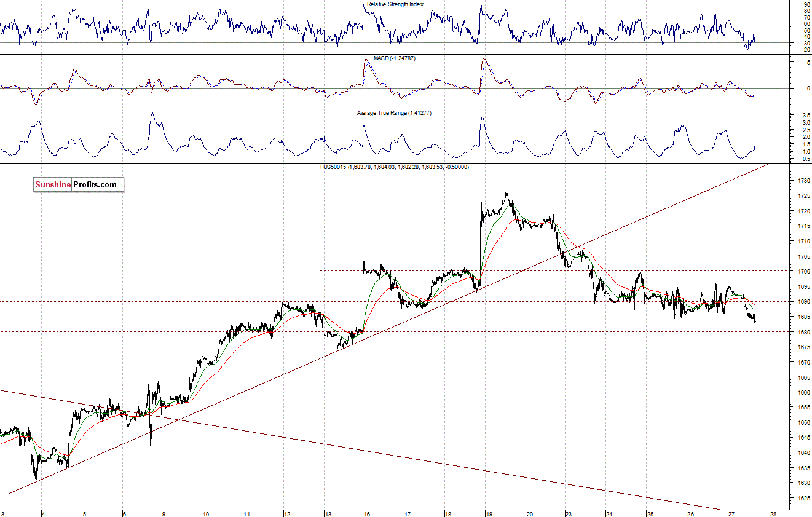Click date label 18 on the time axis
This screenshot has width=812, height=517.
(x=449, y=514)
